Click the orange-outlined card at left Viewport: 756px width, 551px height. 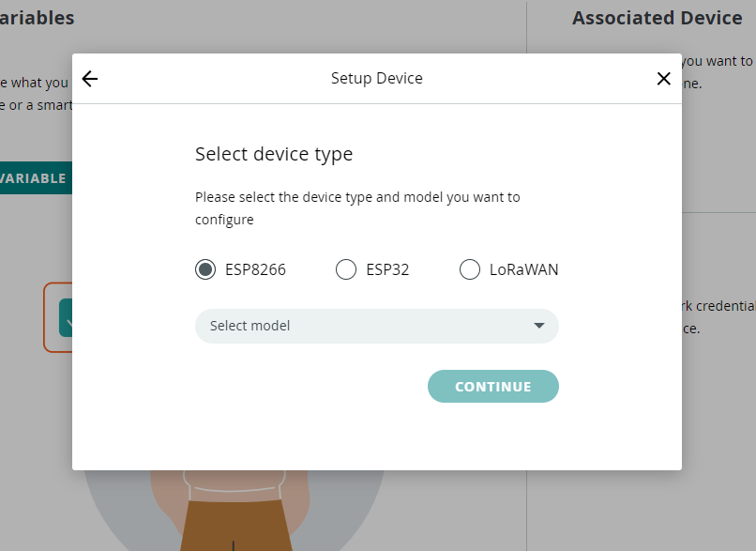click(56, 317)
